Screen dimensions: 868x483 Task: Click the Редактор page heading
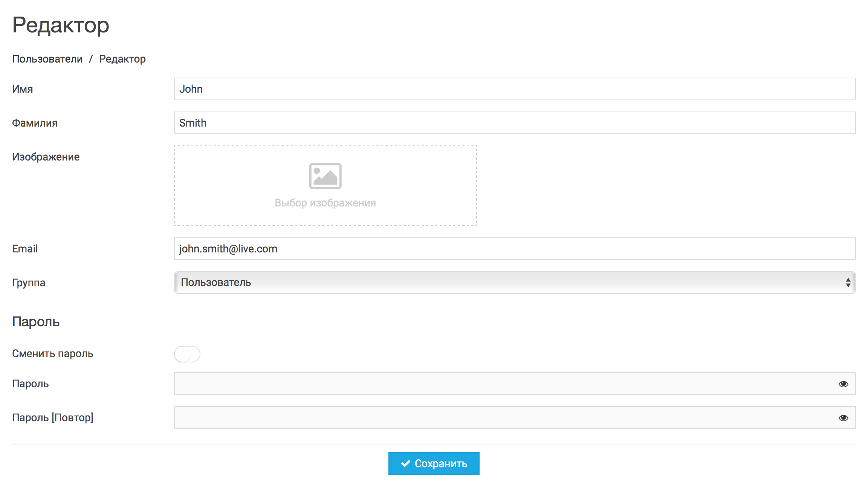tap(61, 25)
